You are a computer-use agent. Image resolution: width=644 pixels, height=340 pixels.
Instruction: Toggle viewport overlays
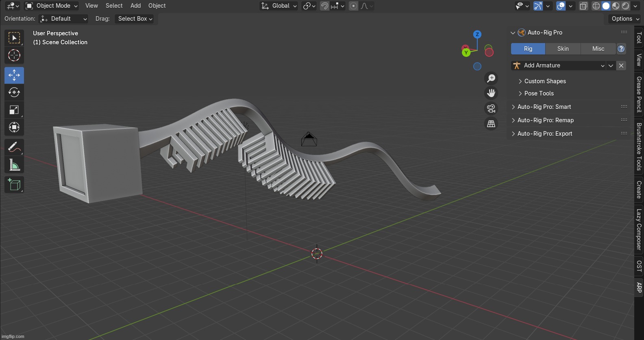[561, 6]
